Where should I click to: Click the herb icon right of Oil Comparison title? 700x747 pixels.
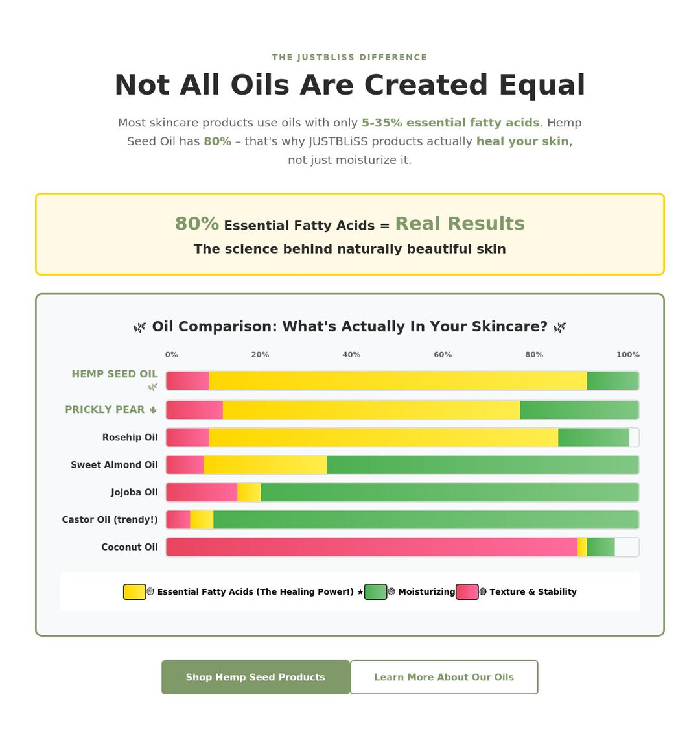pos(559,327)
